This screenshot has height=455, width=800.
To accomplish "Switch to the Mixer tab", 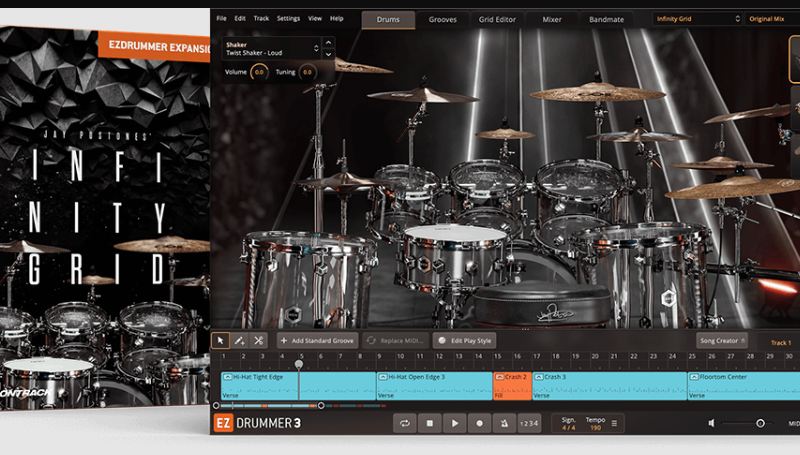I will point(552,19).
